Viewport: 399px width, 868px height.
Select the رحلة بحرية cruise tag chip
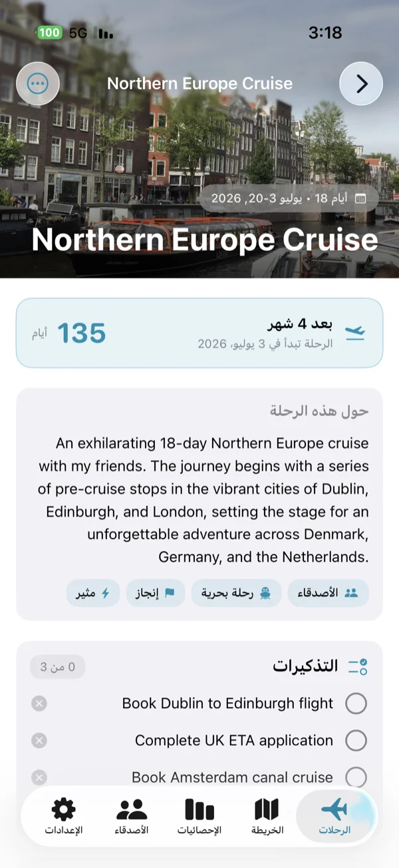(x=237, y=593)
